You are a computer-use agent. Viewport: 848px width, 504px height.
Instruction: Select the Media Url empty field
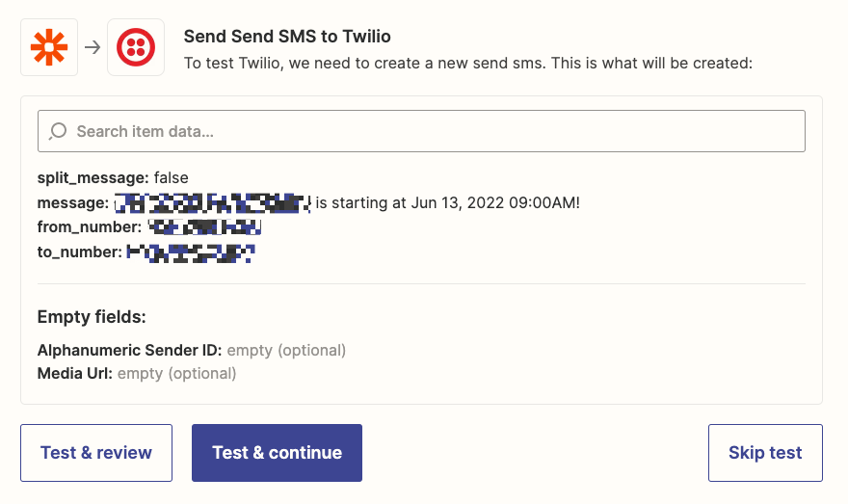(176, 373)
